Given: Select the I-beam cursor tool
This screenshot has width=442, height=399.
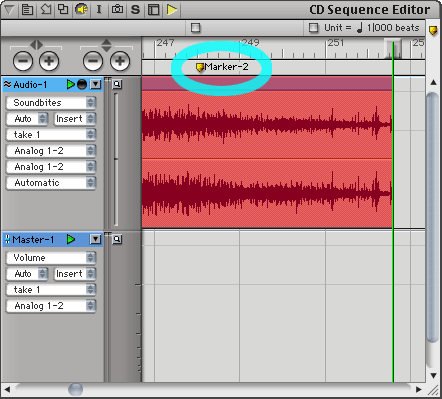Looking at the screenshot, I should coord(99,9).
